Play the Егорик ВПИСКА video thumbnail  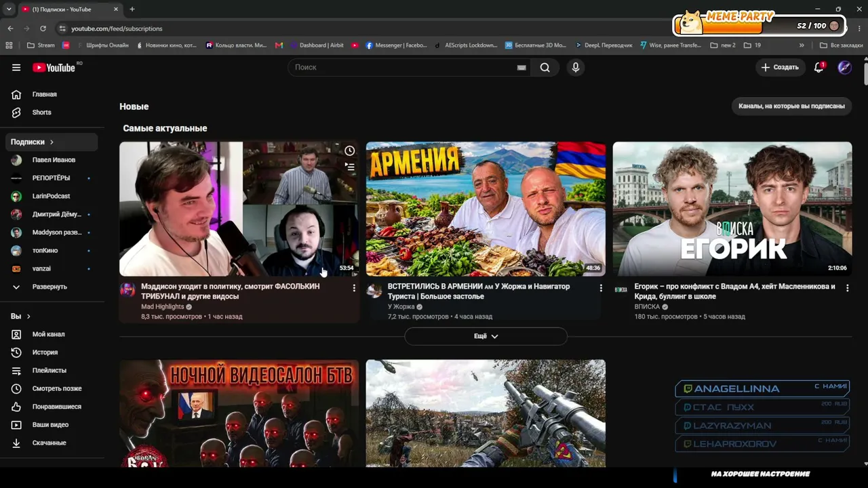click(x=732, y=209)
